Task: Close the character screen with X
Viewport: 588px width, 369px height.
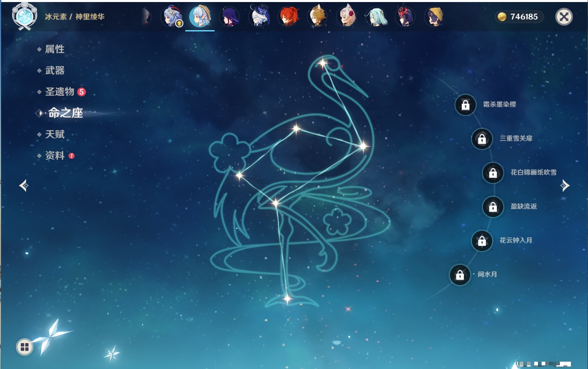Action: coord(564,17)
